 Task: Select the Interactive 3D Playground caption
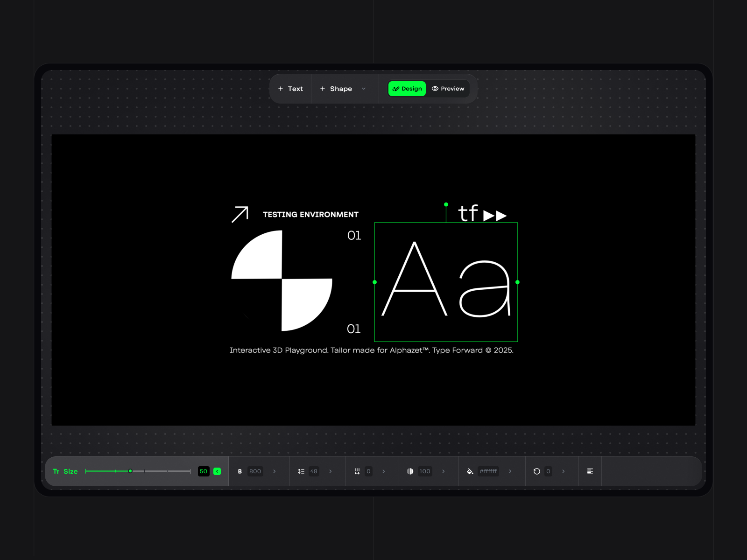[x=371, y=350]
